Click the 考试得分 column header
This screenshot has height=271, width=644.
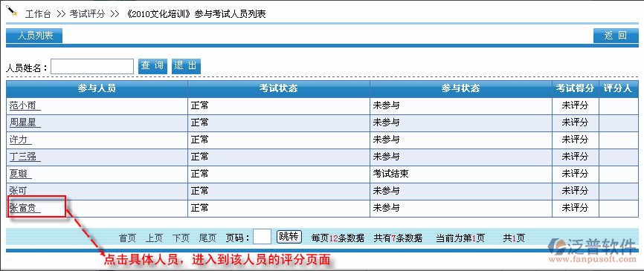[576, 89]
